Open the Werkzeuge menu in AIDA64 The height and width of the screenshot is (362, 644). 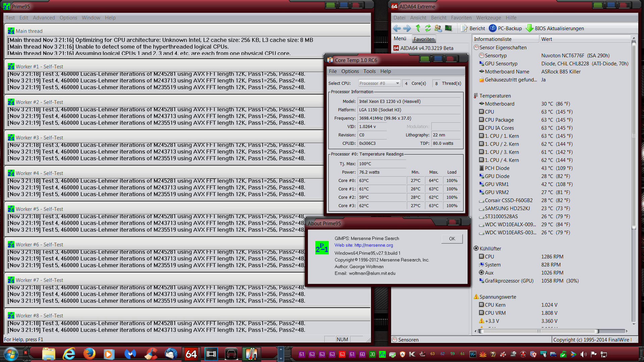488,18
